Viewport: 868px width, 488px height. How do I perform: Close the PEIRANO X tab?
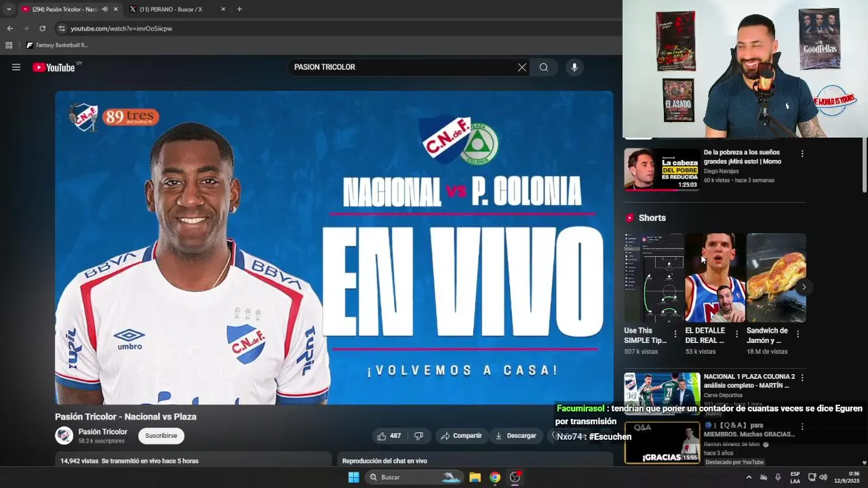(223, 9)
